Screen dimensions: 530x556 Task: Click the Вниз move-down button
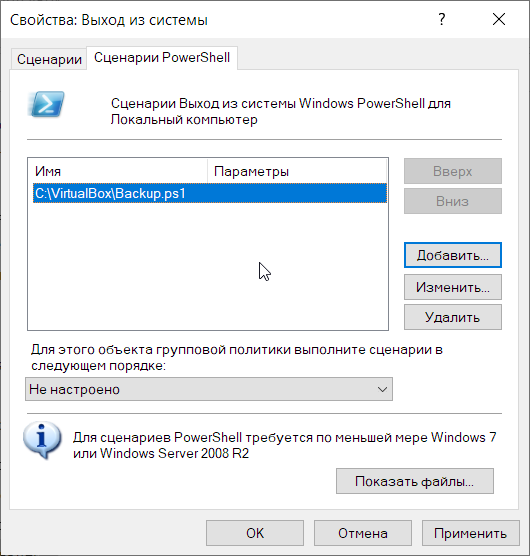point(453,201)
